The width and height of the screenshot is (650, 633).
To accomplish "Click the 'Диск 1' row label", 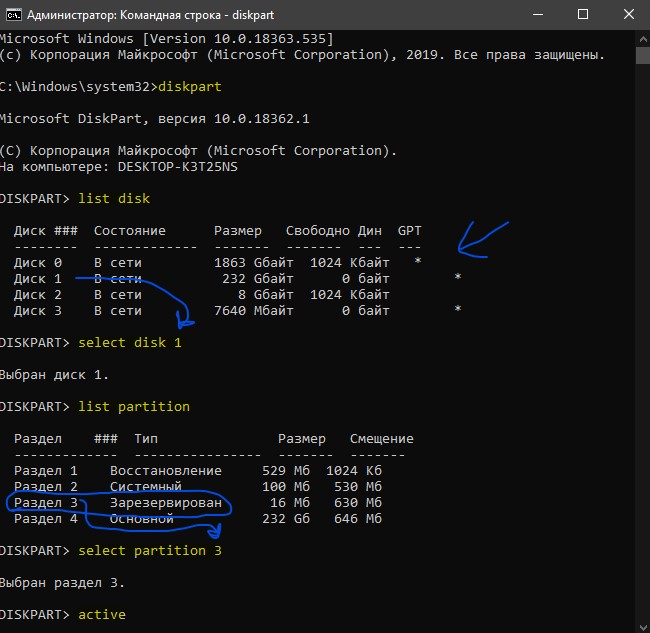I will click(x=38, y=279).
